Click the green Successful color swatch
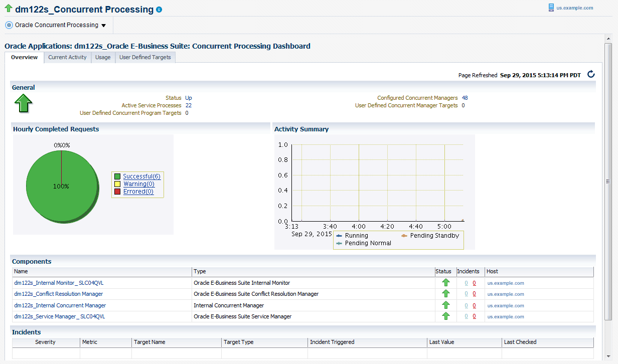The image size is (618, 364). tap(117, 176)
